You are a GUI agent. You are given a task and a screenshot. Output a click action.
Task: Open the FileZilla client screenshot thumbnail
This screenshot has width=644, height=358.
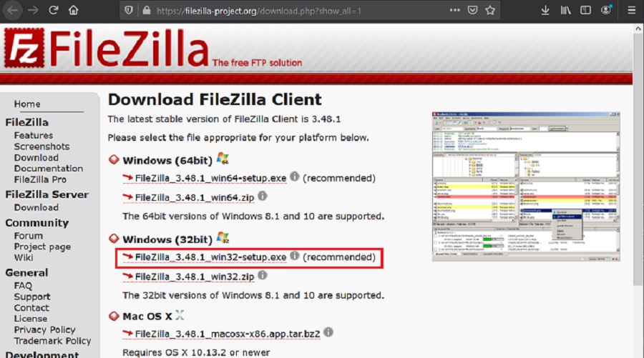pos(526,187)
